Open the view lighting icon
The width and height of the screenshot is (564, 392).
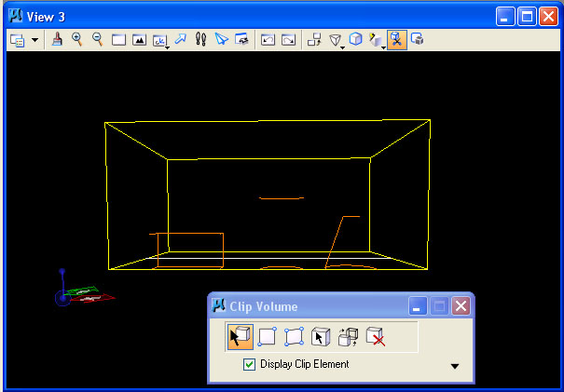click(x=377, y=40)
